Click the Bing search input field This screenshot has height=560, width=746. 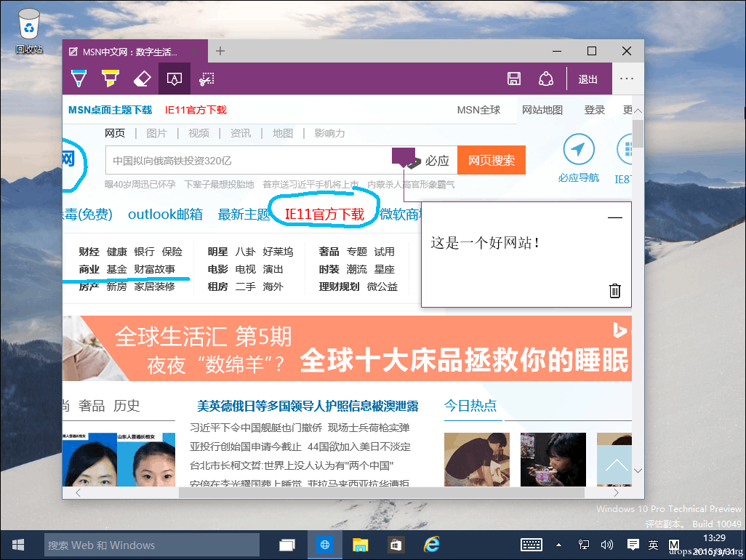[x=249, y=160]
